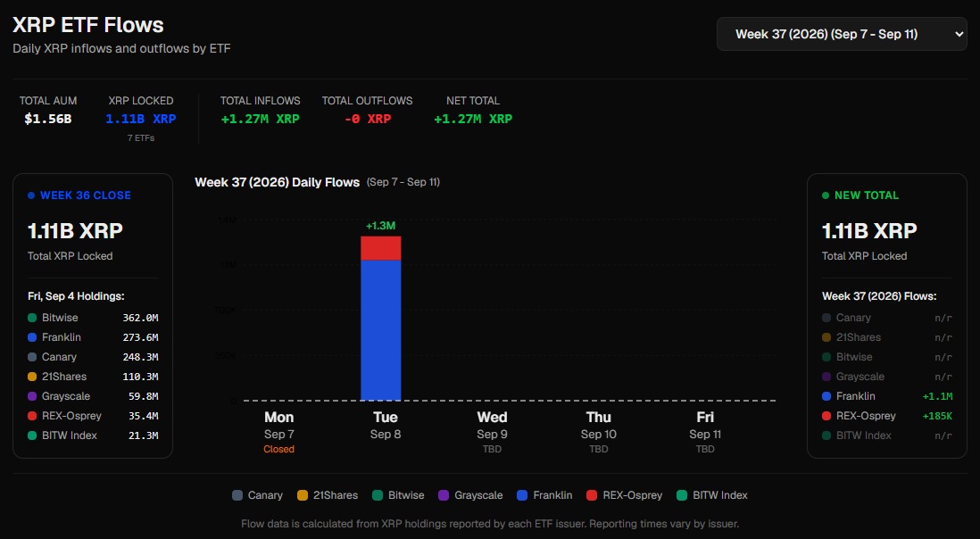Click the green dot beside Bitwise 362.0M holdings
This screenshot has height=539, width=980.
tap(32, 318)
